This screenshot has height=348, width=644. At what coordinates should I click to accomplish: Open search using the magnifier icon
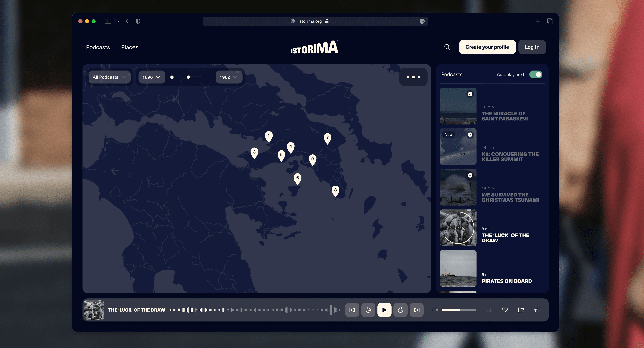[x=447, y=47]
